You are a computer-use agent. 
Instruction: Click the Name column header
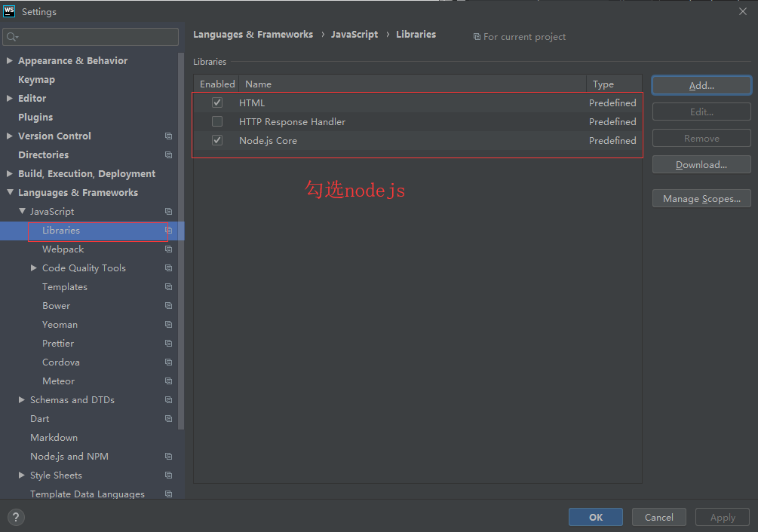click(x=413, y=84)
